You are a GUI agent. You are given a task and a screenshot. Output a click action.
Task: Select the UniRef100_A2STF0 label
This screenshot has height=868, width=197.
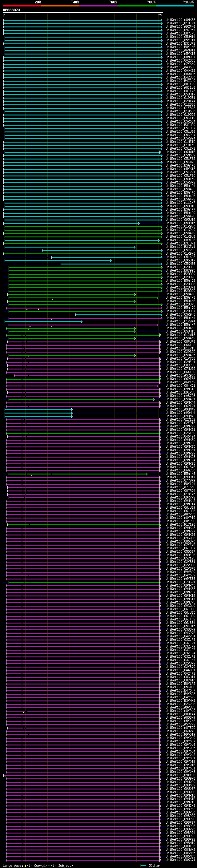point(180,433)
